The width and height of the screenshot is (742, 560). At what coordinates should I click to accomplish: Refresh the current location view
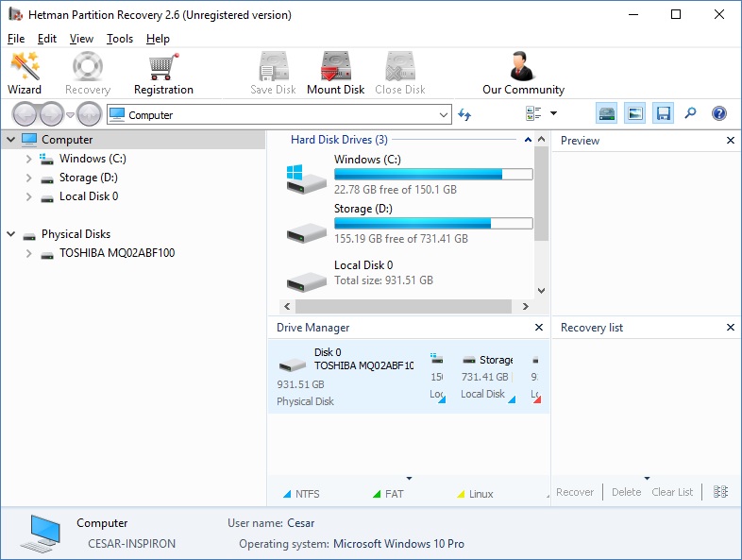click(x=464, y=114)
